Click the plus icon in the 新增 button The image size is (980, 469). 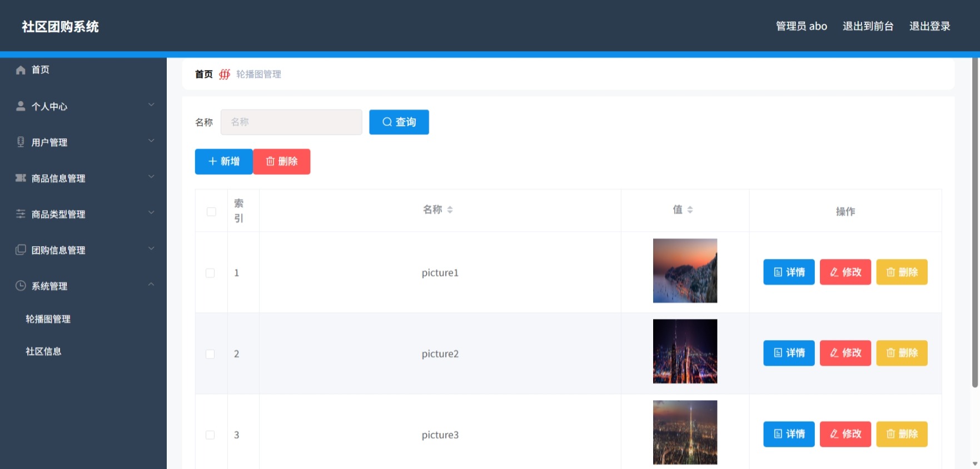pyautogui.click(x=212, y=161)
